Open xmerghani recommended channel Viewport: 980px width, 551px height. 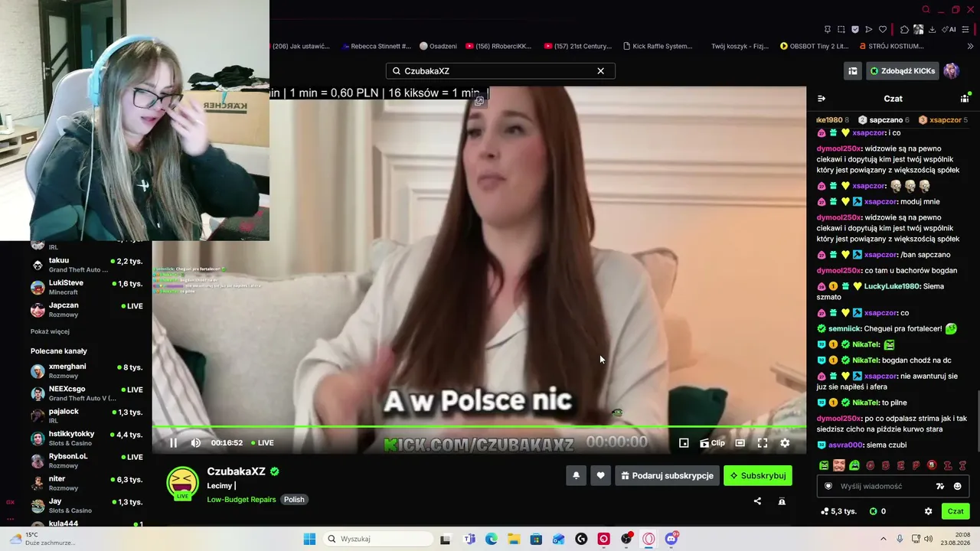[x=87, y=371]
